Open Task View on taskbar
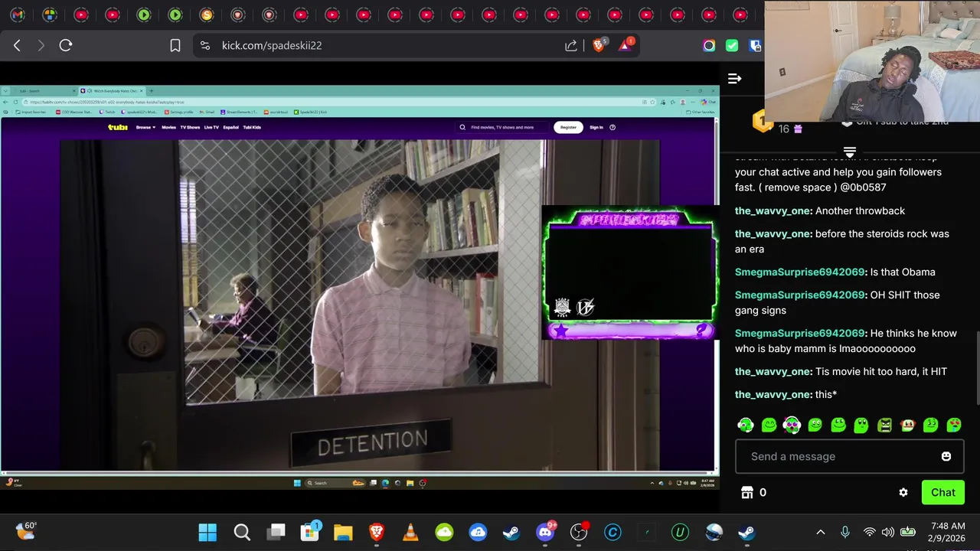This screenshot has width=980, height=551. point(276,532)
